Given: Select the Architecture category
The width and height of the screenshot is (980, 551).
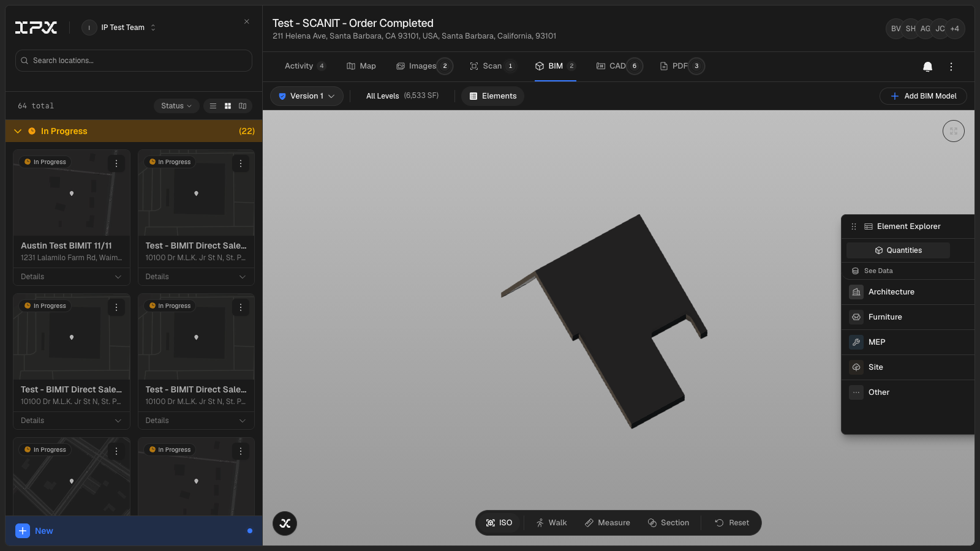Looking at the screenshot, I should click(x=908, y=292).
